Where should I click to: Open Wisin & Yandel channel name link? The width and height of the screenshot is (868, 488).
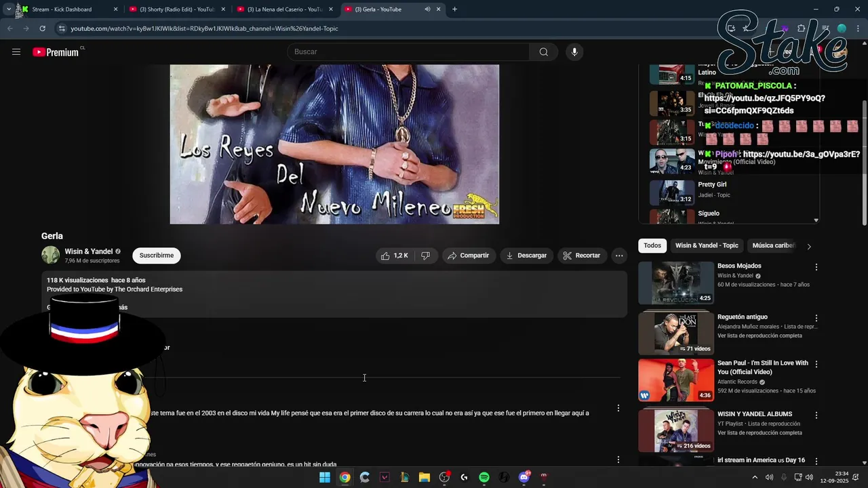[89, 251]
